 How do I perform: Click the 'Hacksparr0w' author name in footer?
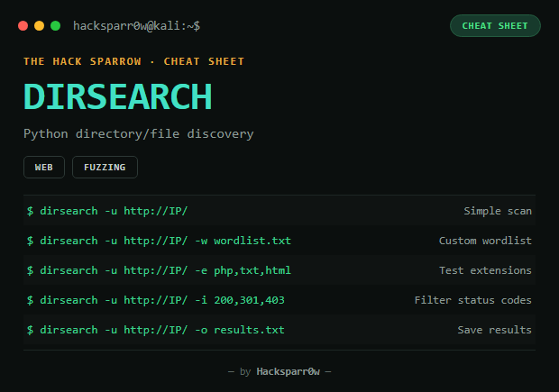pyautogui.click(x=288, y=371)
